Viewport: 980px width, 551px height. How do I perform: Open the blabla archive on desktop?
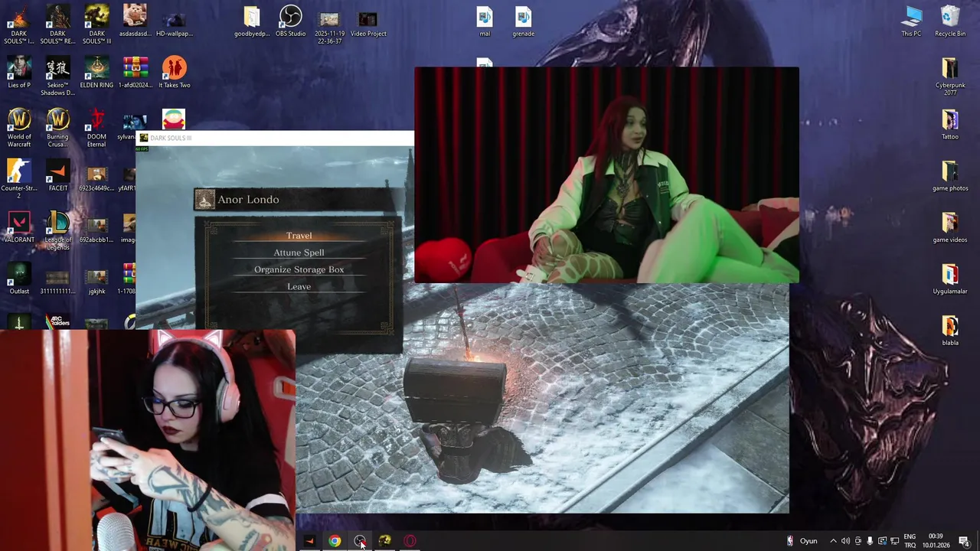coord(950,331)
